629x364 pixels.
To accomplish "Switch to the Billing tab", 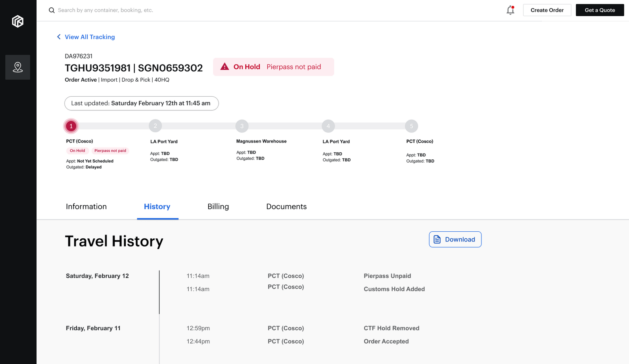I will click(218, 206).
